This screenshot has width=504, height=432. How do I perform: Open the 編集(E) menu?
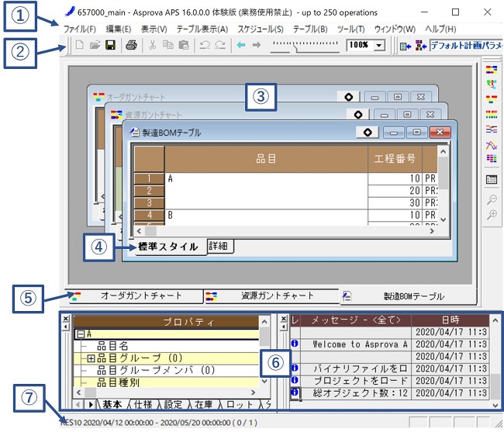coord(119,29)
